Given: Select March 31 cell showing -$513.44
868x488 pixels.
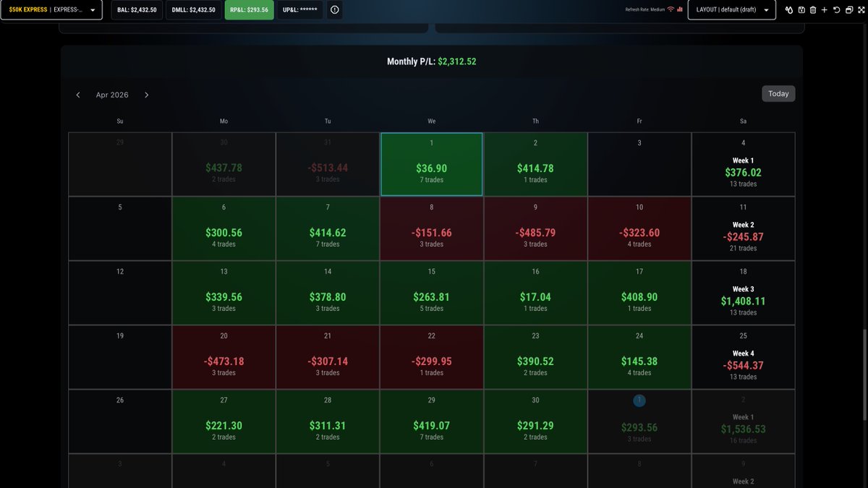Looking at the screenshot, I should click(328, 164).
